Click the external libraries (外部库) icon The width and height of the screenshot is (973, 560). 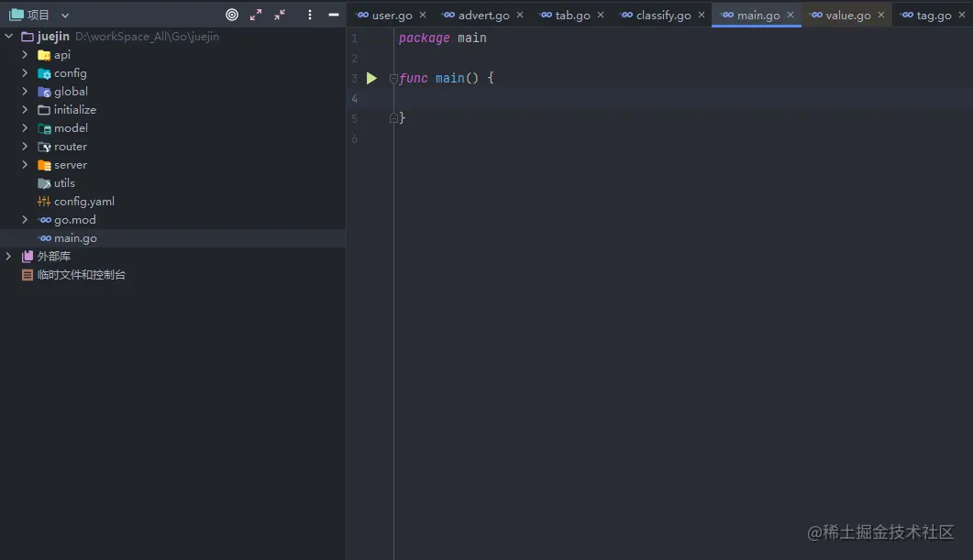click(28, 256)
